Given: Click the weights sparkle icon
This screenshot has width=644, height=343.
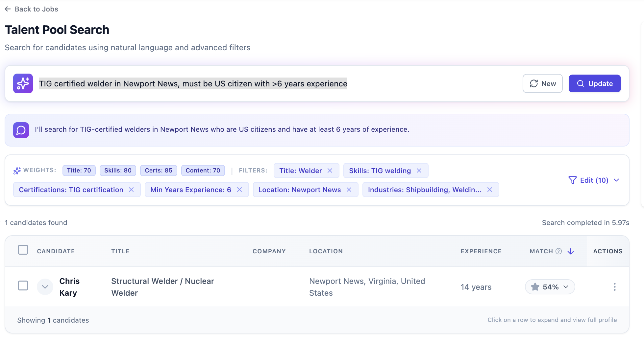Looking at the screenshot, I should point(17,171).
